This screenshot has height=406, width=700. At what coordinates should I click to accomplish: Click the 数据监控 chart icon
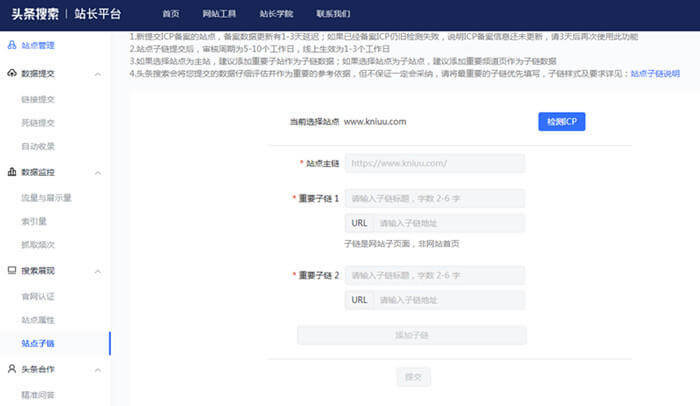[x=11, y=172]
